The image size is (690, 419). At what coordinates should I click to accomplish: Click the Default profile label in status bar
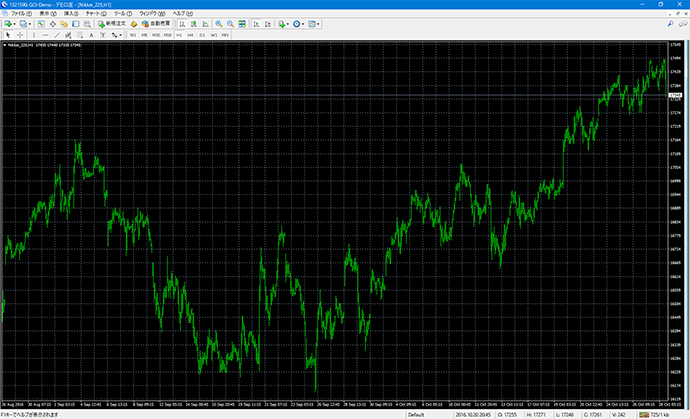[x=416, y=414]
